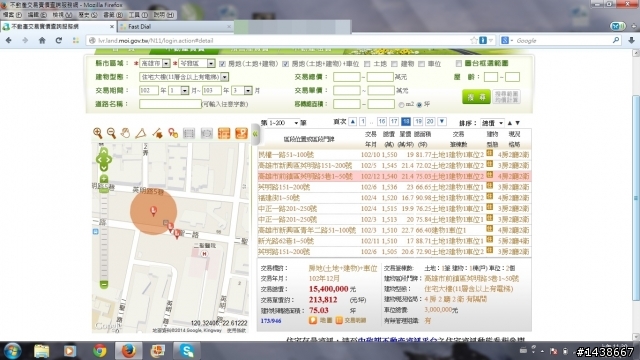Image resolution: width=640 pixels, height=360 pixels.
Task: Open detail icon on 民權一路51~100號 row
Action: [489, 153]
